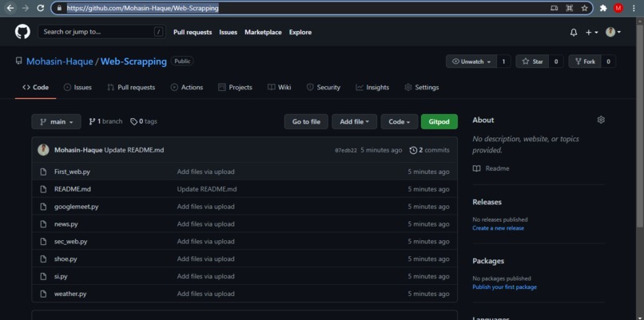Open the googlemeet.py file
This screenshot has height=320, width=644.
tap(77, 207)
